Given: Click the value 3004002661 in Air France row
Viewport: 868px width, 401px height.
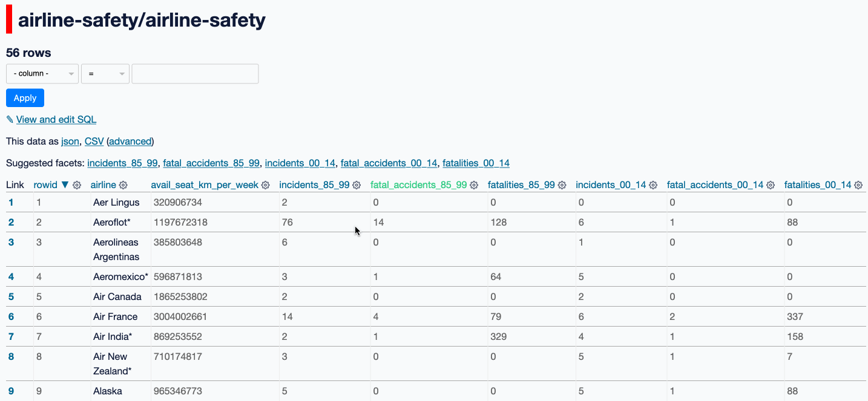Looking at the screenshot, I should pyautogui.click(x=180, y=317).
